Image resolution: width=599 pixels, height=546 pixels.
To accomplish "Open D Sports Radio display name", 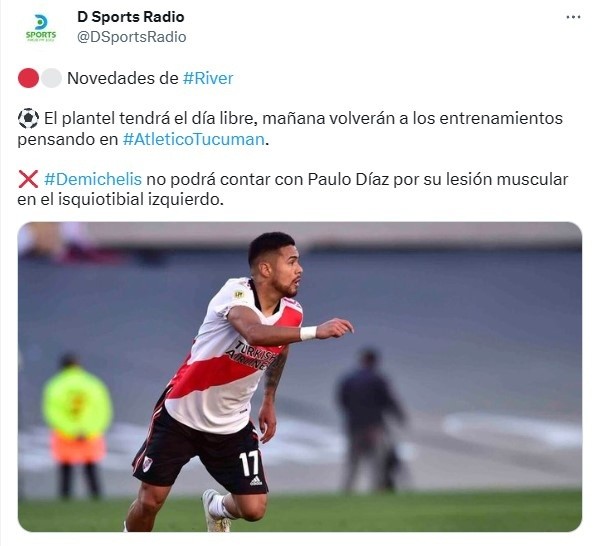I will pos(131,17).
